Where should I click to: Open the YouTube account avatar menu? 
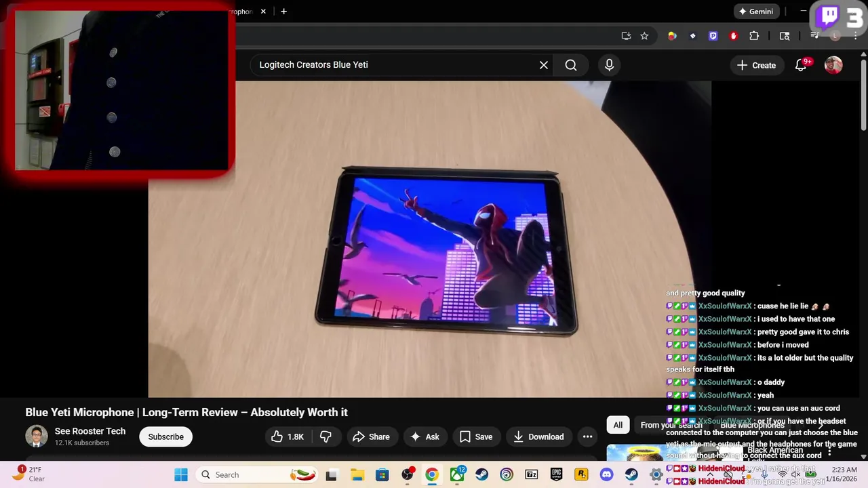click(833, 65)
